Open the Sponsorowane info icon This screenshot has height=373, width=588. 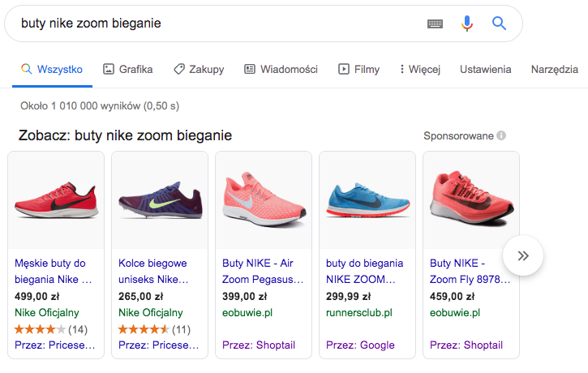point(501,135)
